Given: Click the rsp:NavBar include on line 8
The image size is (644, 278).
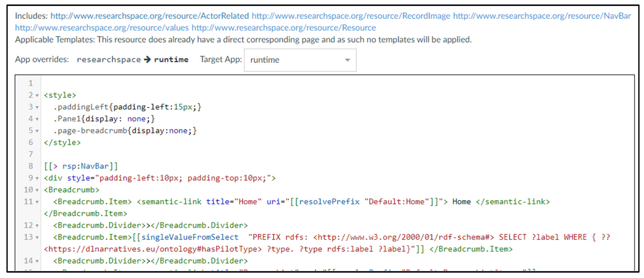Looking at the screenshot, I should pos(85,166).
